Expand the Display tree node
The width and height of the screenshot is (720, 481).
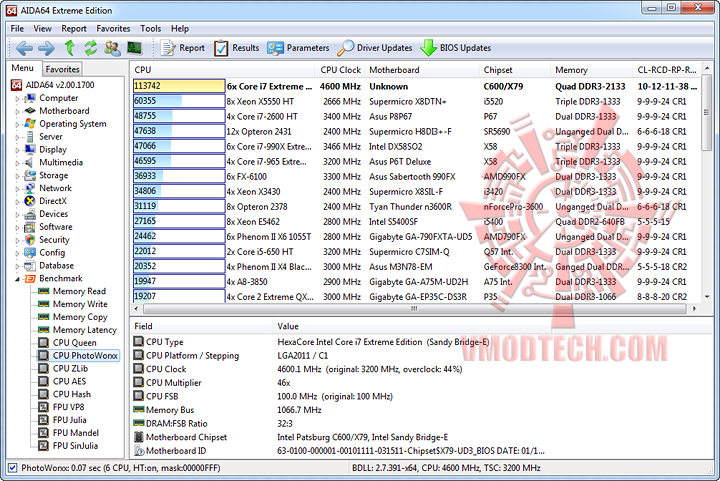tap(17, 150)
